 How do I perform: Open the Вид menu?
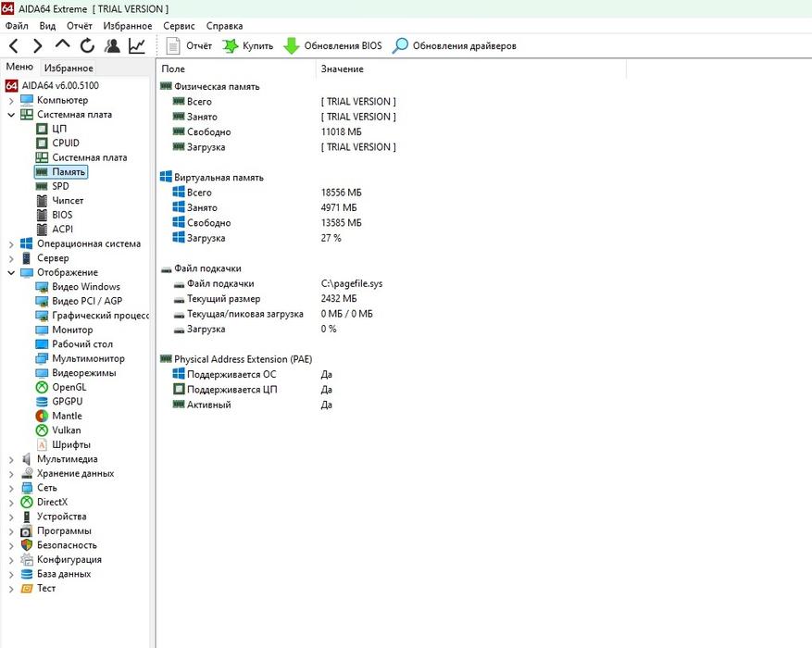click(x=47, y=26)
